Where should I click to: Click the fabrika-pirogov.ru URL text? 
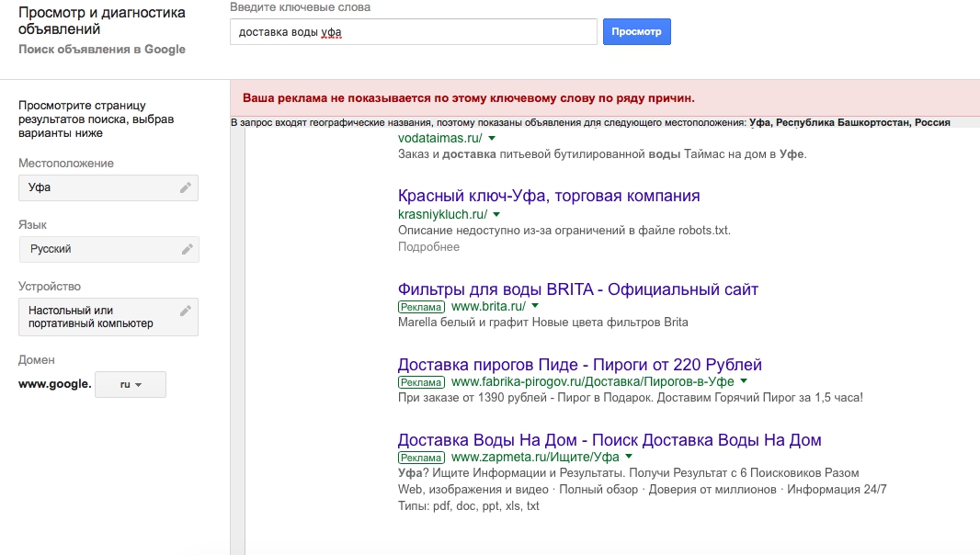click(592, 381)
